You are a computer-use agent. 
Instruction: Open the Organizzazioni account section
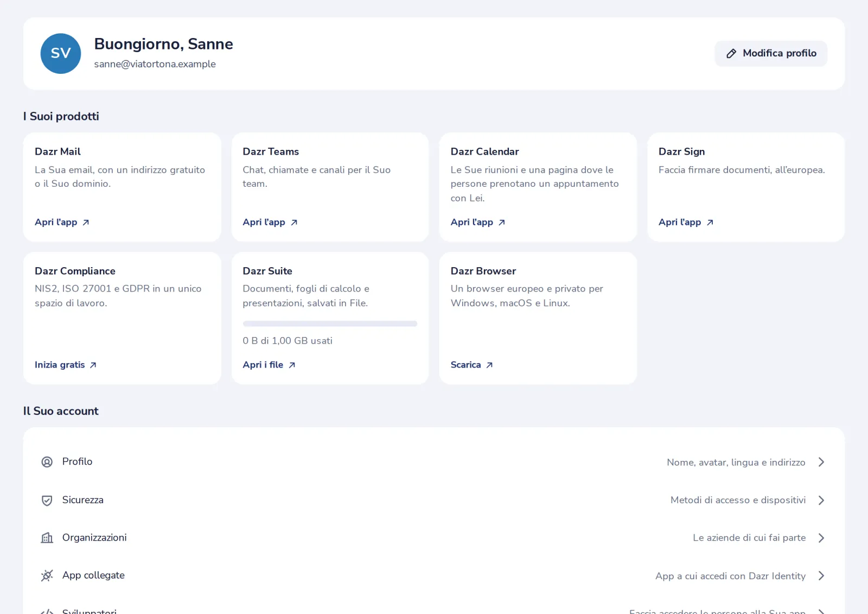(x=434, y=538)
